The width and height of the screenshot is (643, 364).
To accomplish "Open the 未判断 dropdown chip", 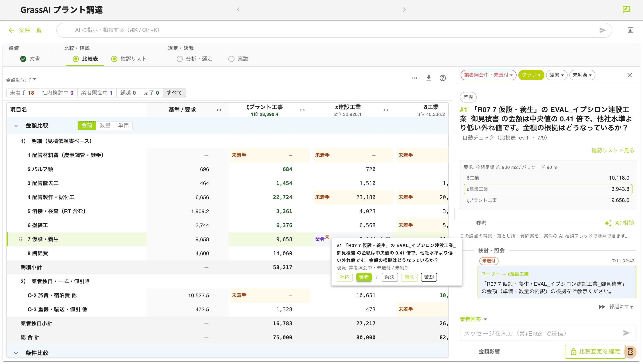I will coord(582,75).
